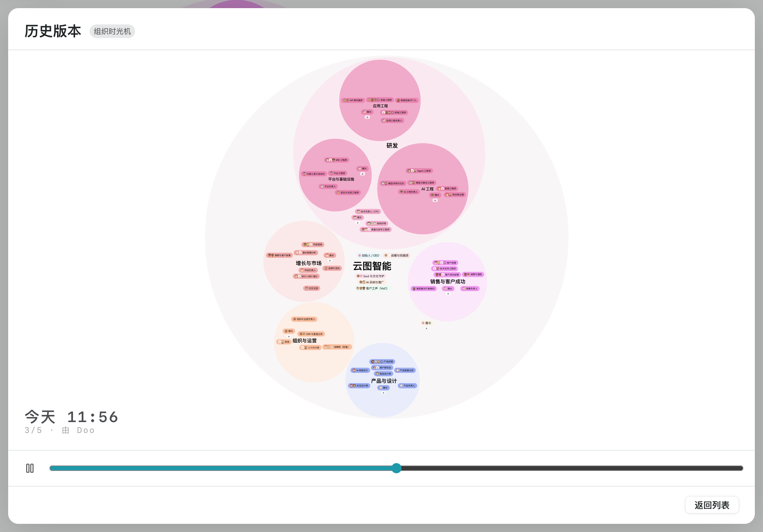The width and height of the screenshot is (763, 532).
Task: Click the 内部工具与自动化 role chip
Action: [314, 174]
